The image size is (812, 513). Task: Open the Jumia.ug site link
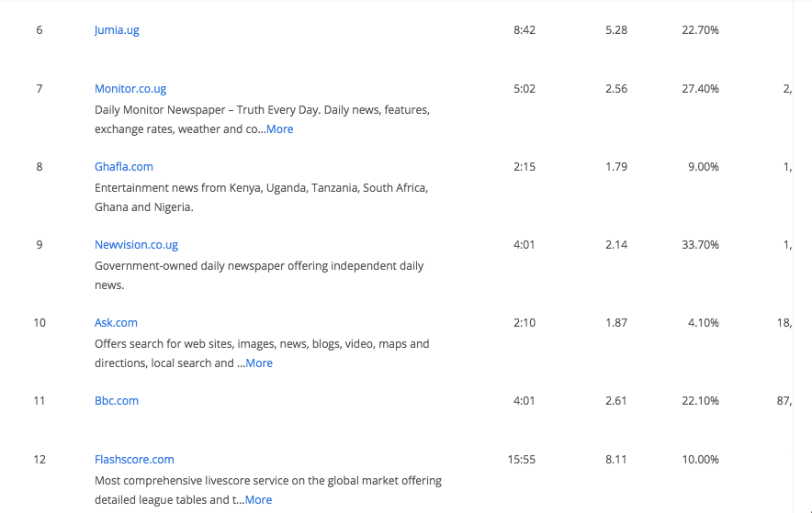tap(117, 30)
